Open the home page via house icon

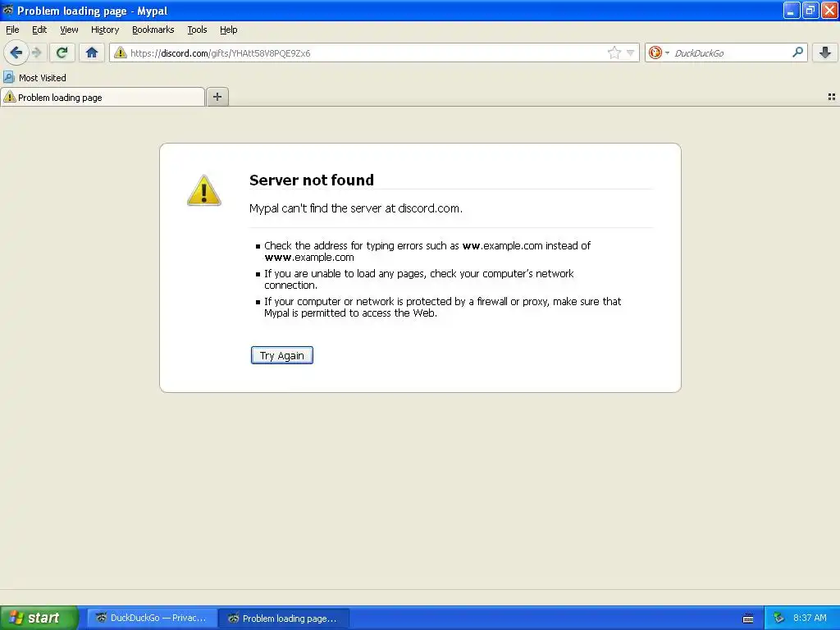point(92,52)
